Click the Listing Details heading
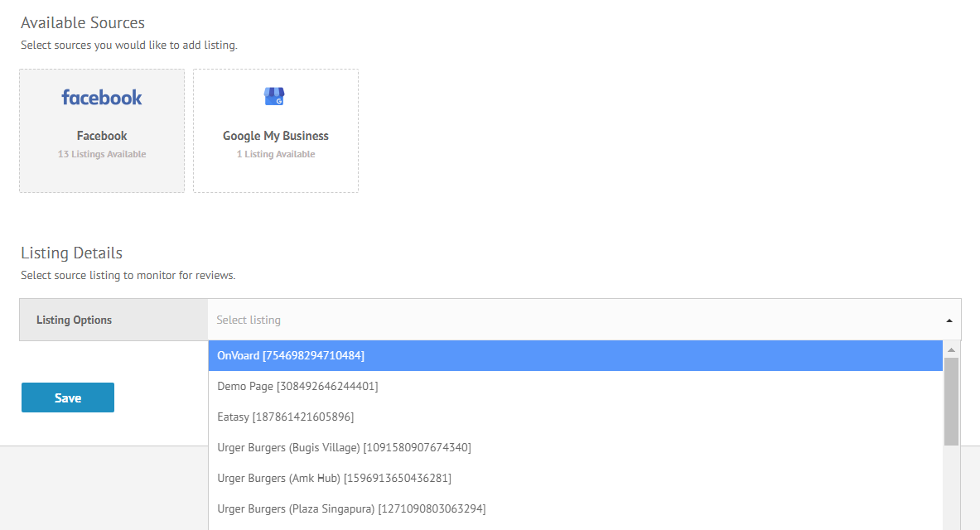 [x=71, y=253]
